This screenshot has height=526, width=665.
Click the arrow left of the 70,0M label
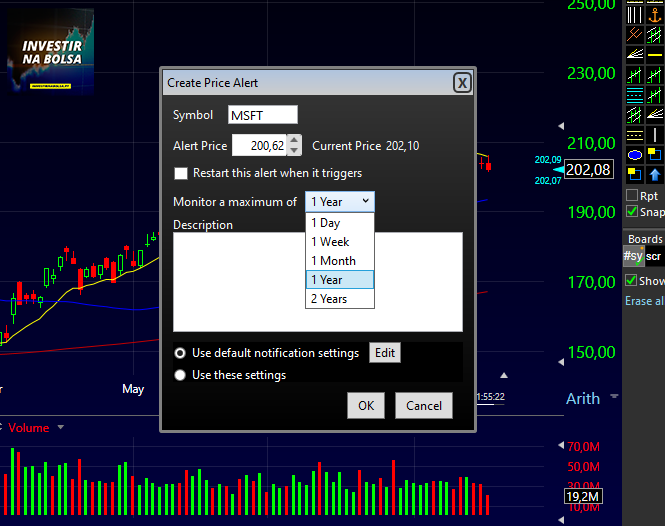(x=561, y=445)
